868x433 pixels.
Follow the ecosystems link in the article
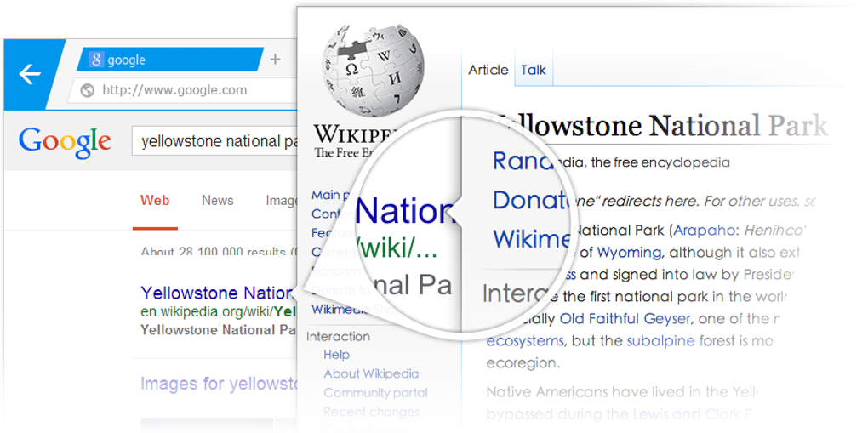click(x=526, y=341)
